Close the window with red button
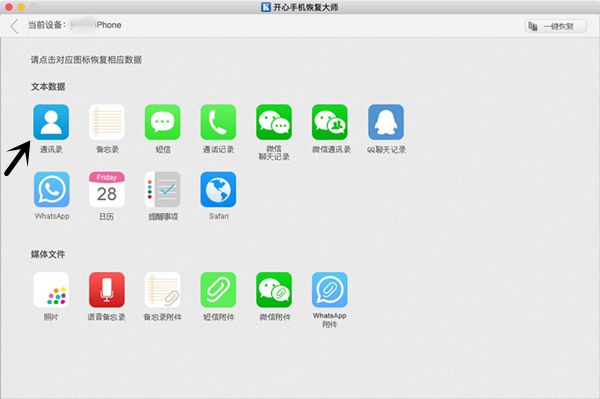This screenshot has height=399, width=600. tap(8, 7)
